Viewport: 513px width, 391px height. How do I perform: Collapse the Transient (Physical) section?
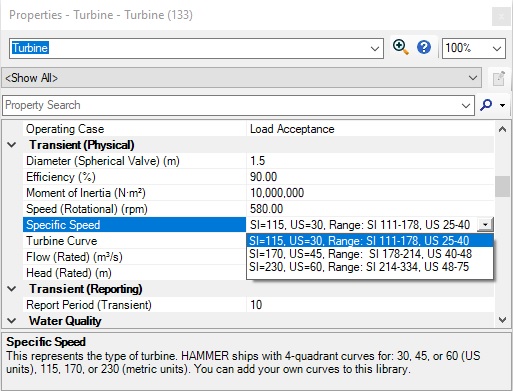pos(12,145)
